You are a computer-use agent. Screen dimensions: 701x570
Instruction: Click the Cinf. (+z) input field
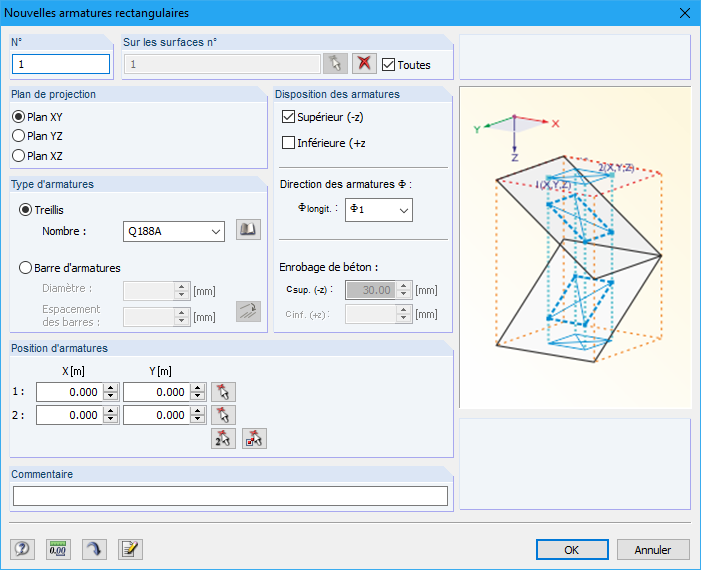(371, 314)
